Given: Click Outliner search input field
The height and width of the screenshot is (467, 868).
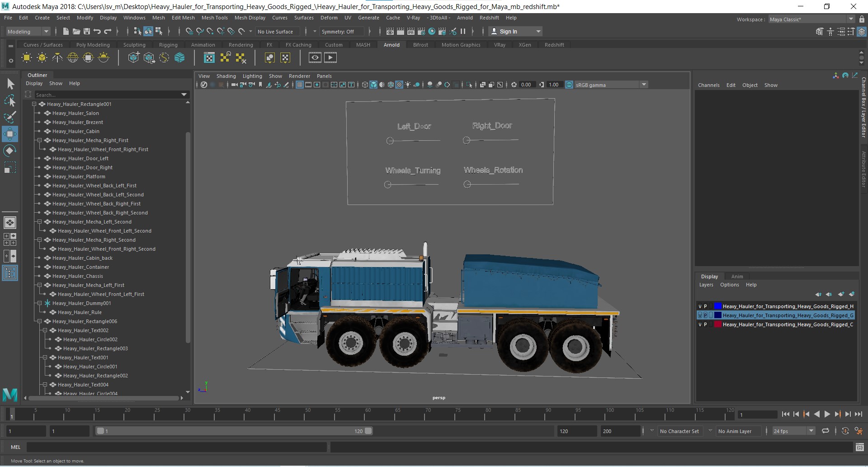Looking at the screenshot, I should [107, 95].
